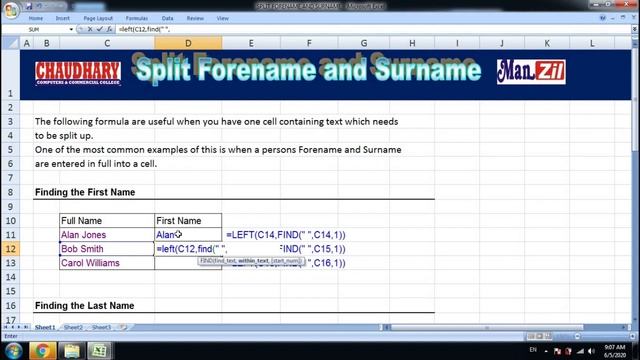Select column E header
The image size is (640, 360).
pos(251,43)
